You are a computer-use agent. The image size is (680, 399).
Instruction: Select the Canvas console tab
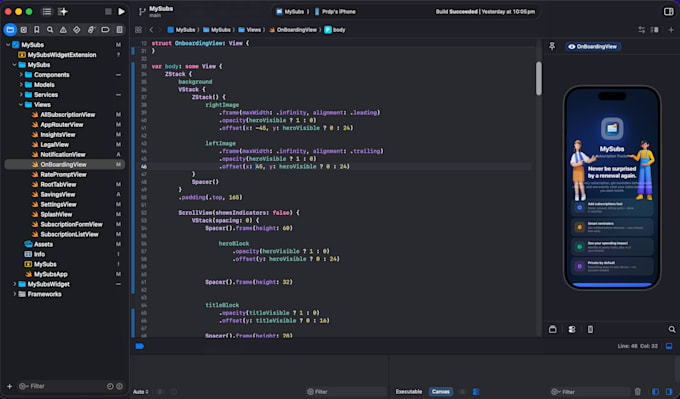pos(441,392)
